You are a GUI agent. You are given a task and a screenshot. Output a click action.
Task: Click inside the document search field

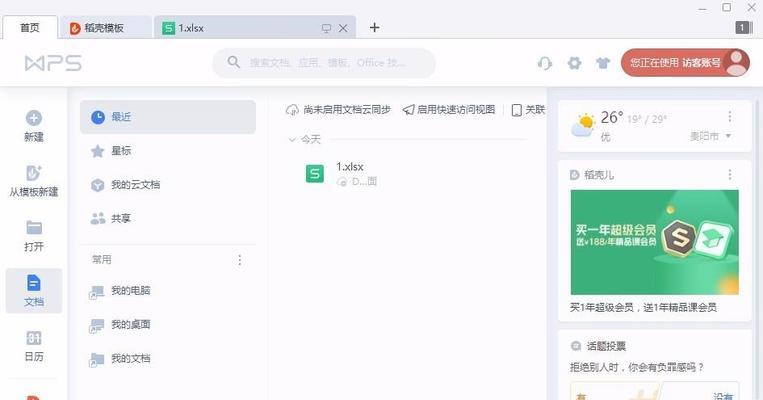(x=324, y=63)
